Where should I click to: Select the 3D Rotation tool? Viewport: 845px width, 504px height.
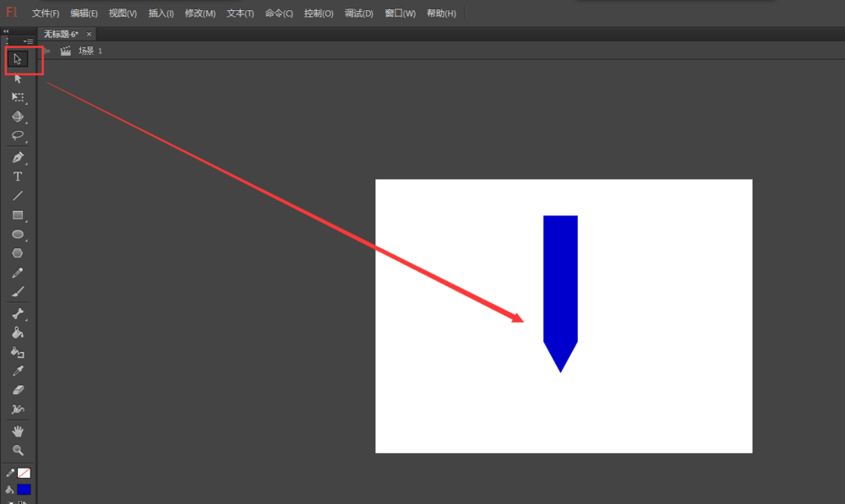pyautogui.click(x=17, y=117)
